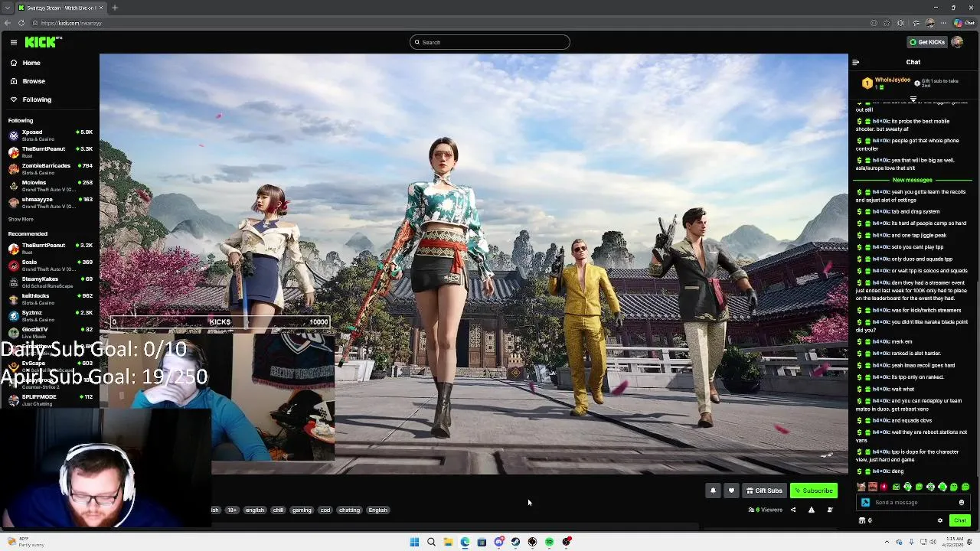The height and width of the screenshot is (551, 980).
Task: Click the 18+ stream tag
Action: [232, 510]
